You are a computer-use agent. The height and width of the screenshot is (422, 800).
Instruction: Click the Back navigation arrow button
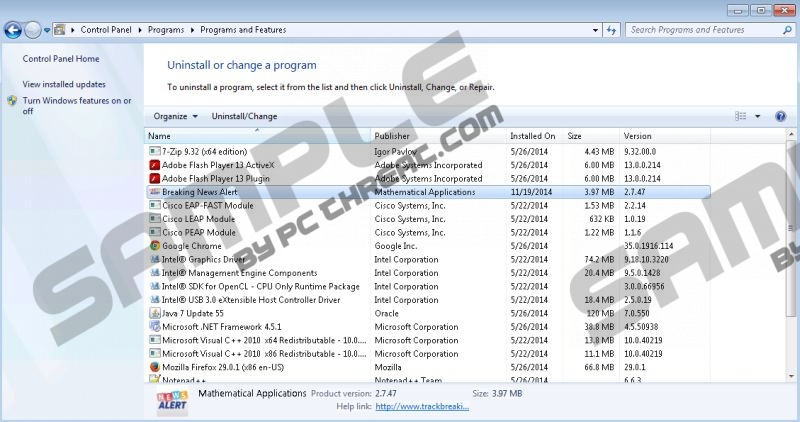coord(13,30)
